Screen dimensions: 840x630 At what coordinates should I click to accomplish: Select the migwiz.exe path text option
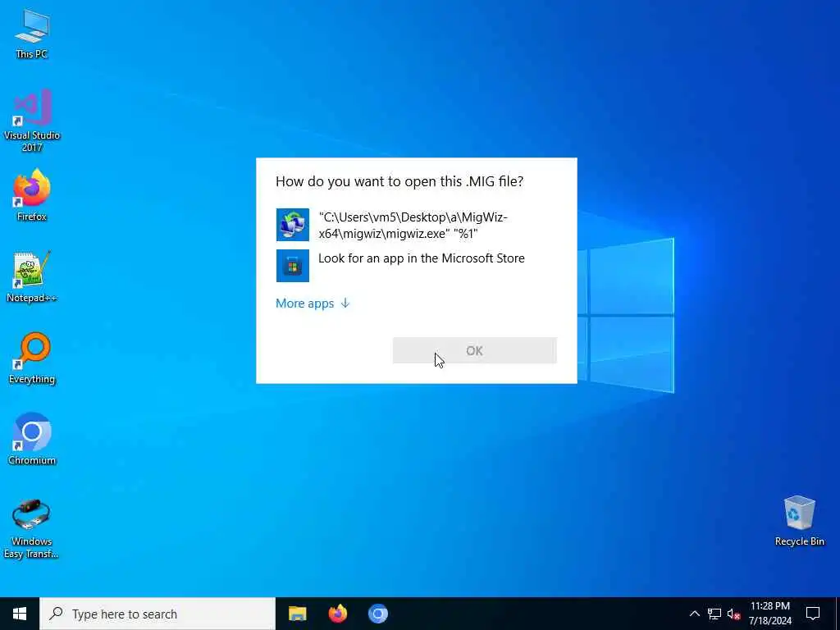point(413,226)
